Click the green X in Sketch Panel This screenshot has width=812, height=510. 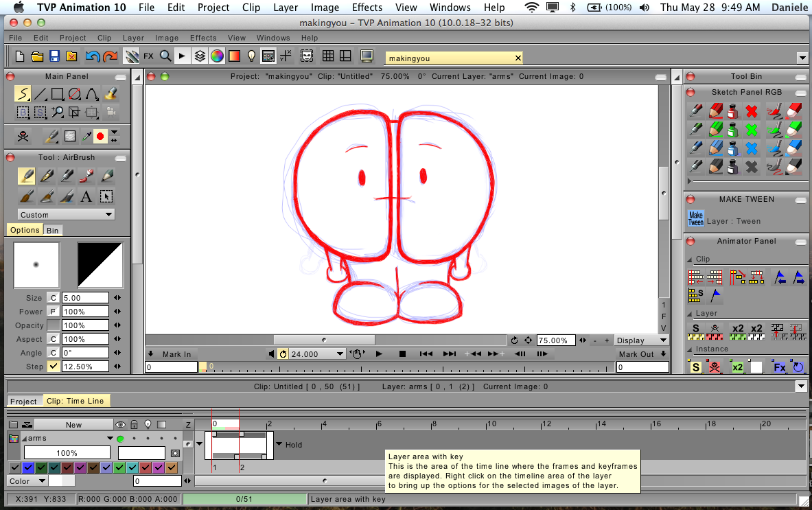[752, 130]
